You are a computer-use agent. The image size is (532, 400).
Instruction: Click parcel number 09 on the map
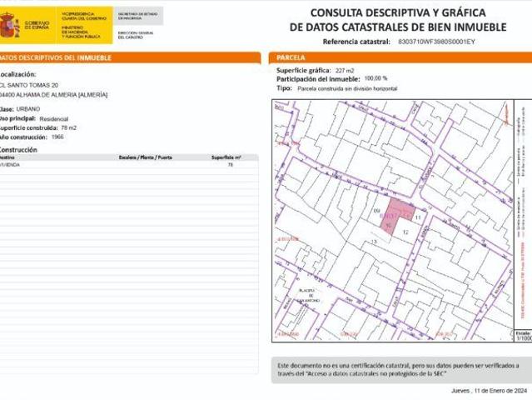[x=376, y=211]
